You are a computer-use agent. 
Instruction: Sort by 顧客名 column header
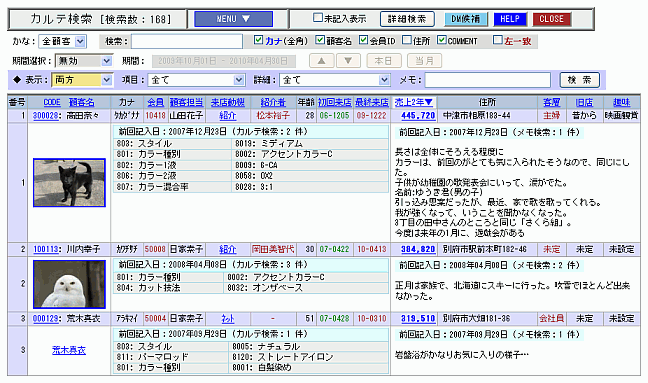point(81,102)
